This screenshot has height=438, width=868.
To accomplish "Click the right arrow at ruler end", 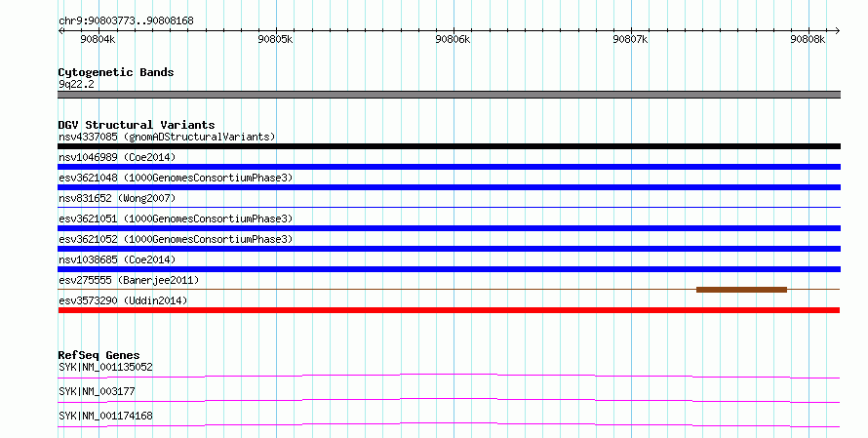I will point(838,31).
